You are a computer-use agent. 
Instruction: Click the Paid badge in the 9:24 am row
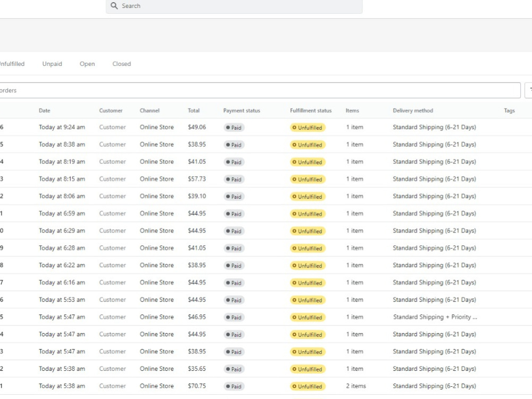pyautogui.click(x=234, y=128)
